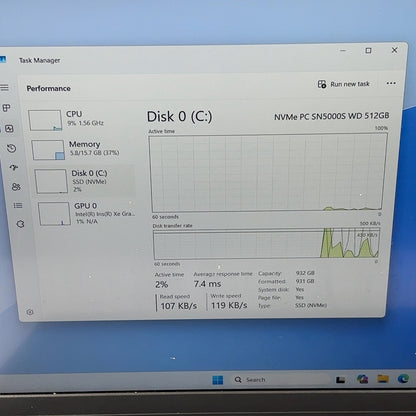
Task: Select the Performance page icon in sidebar
Action: tap(9, 128)
